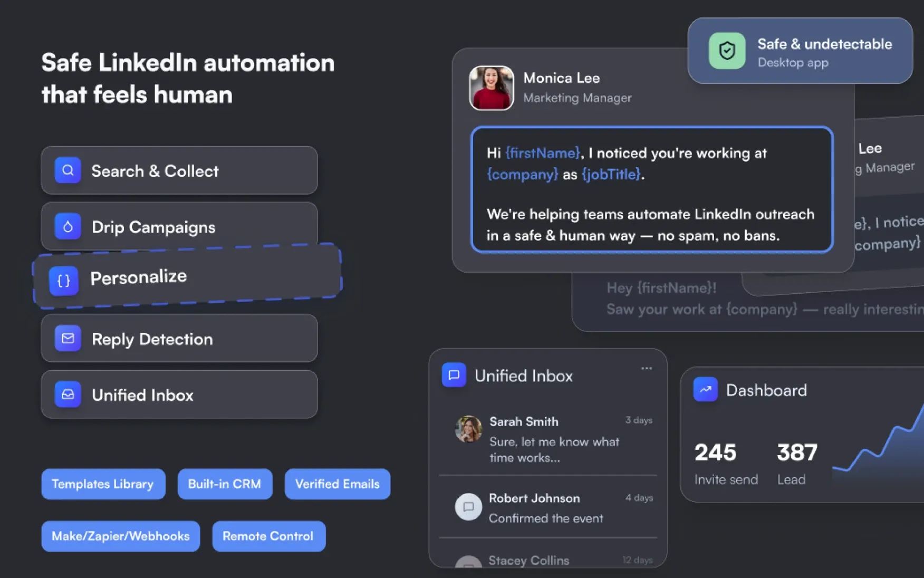Screen dimensions: 924x578
Task: Open the Drip Campaigns feature item
Action: coord(179,227)
